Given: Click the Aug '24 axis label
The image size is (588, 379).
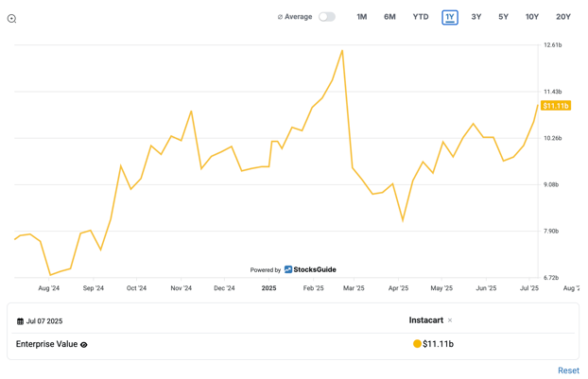Looking at the screenshot, I should [49, 288].
